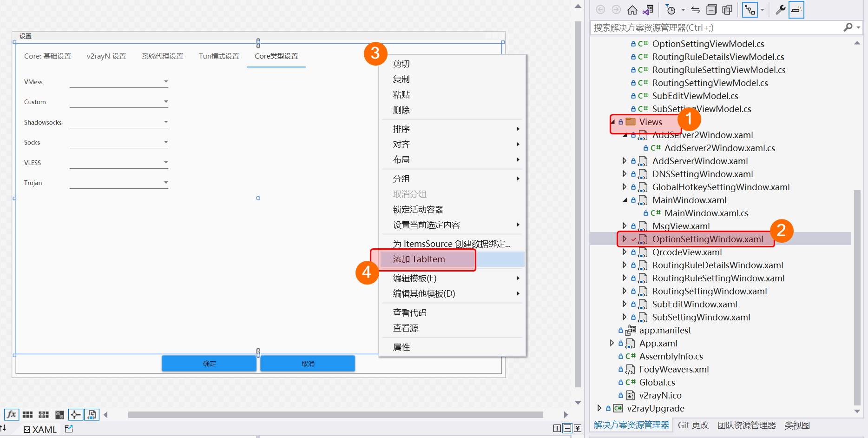This screenshot has height=438, width=868.
Task: Pop out the XAML pane
Action: [x=69, y=429]
